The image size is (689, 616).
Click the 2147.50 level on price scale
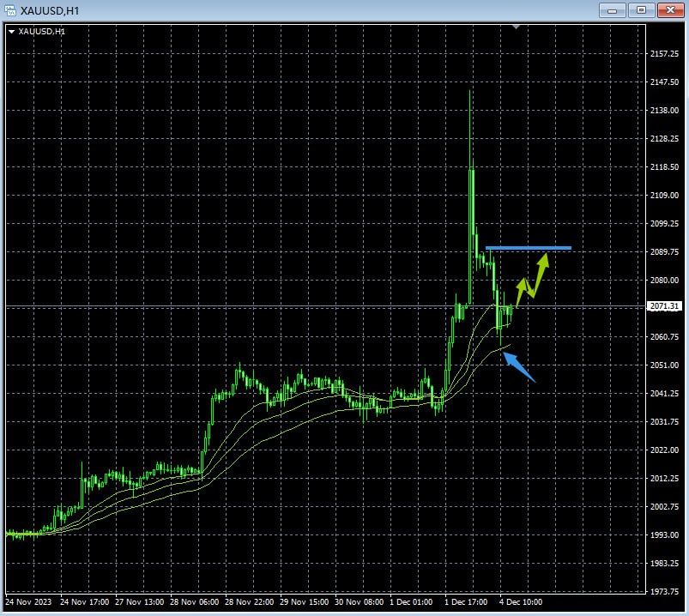[x=665, y=82]
